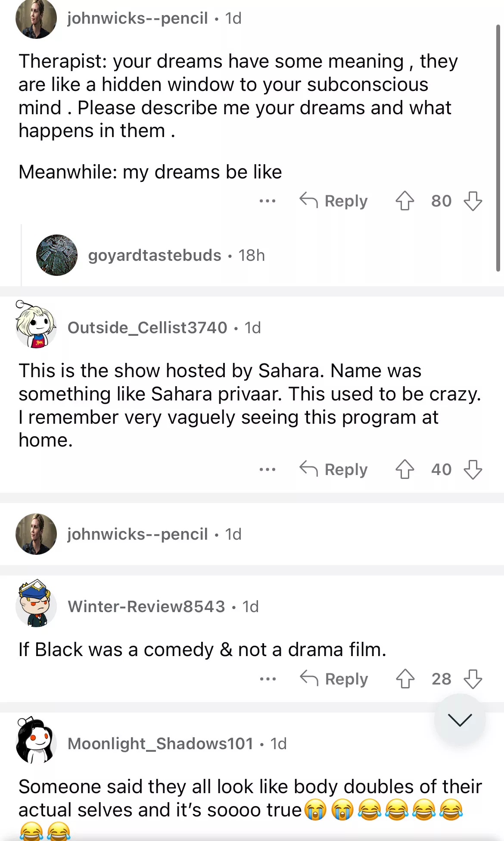Reply to Winter-Review8543's comment

point(334,679)
